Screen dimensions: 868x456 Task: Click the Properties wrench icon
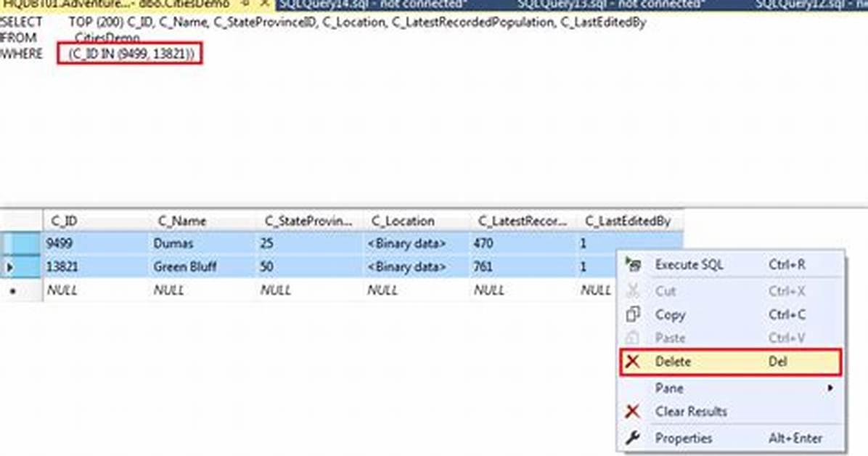pyautogui.click(x=633, y=438)
